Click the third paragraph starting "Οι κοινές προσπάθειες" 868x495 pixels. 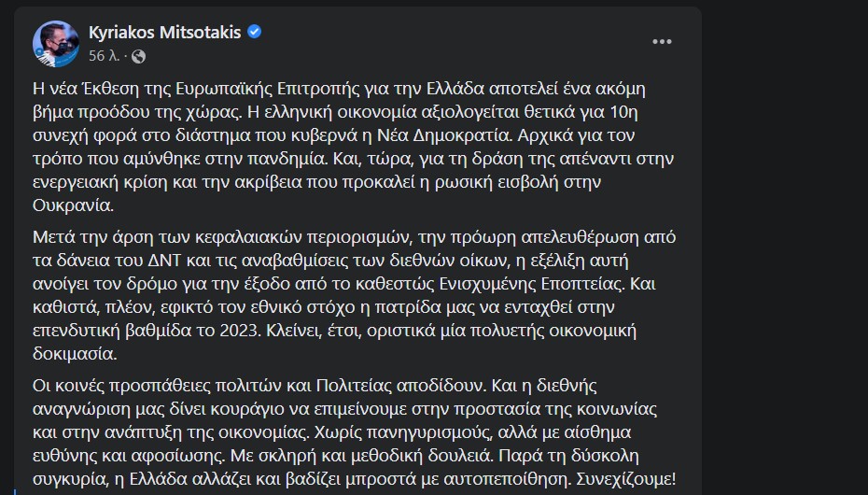355,431
